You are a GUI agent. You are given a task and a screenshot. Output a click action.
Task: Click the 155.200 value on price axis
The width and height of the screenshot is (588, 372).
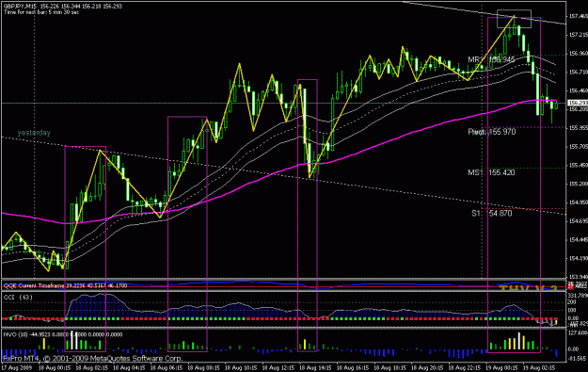pos(579,184)
